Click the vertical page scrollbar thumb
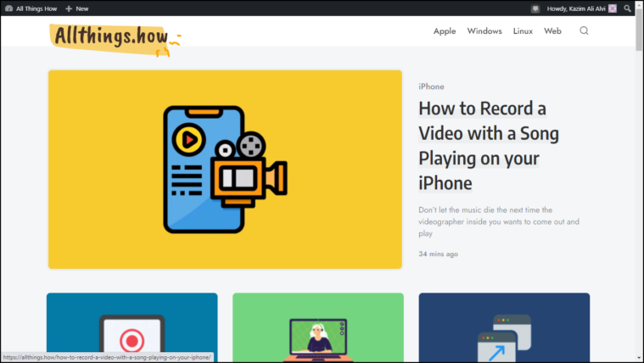Screen dimensions: 644x363 (x=640, y=29)
